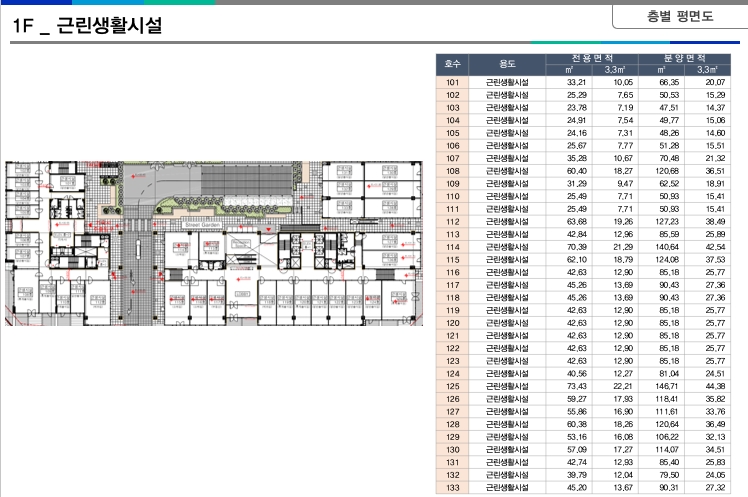Click the '전용면적' column header
Screen dimensions: 748x497
coord(592,58)
